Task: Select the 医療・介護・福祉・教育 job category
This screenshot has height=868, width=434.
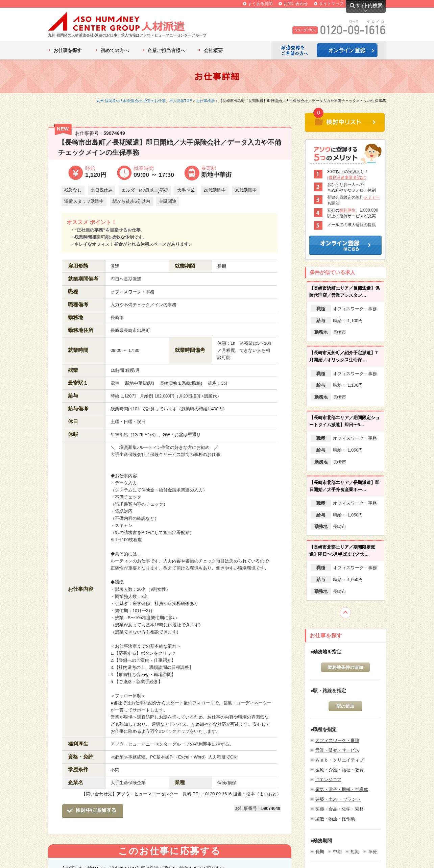Action: [x=339, y=770]
